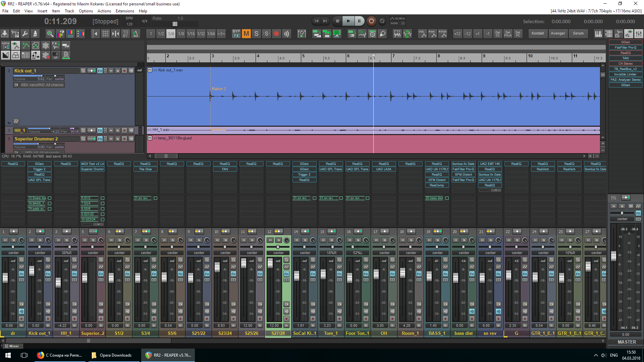Image resolution: width=644 pixels, height=362 pixels.
Task: Click the BYP FX bypass icon
Action: point(236,34)
